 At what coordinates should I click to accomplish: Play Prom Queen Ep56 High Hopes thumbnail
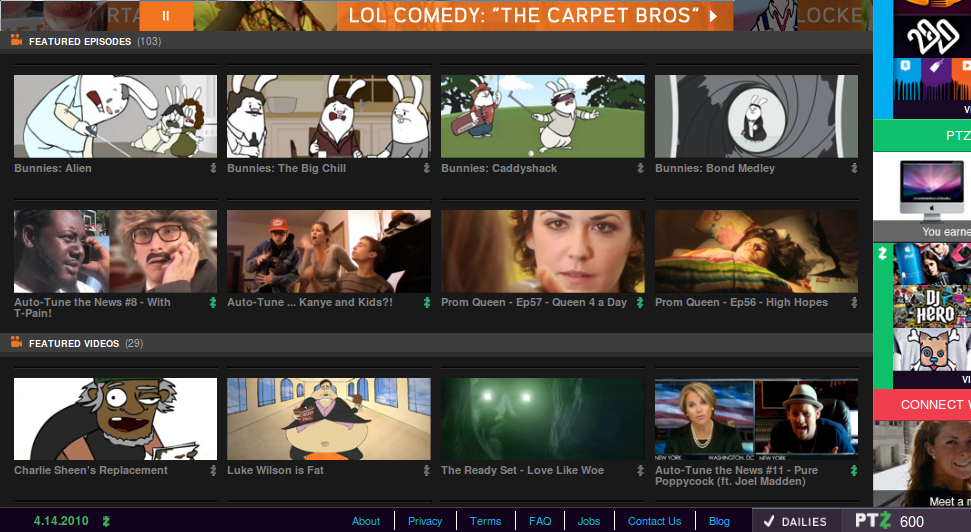click(x=756, y=251)
